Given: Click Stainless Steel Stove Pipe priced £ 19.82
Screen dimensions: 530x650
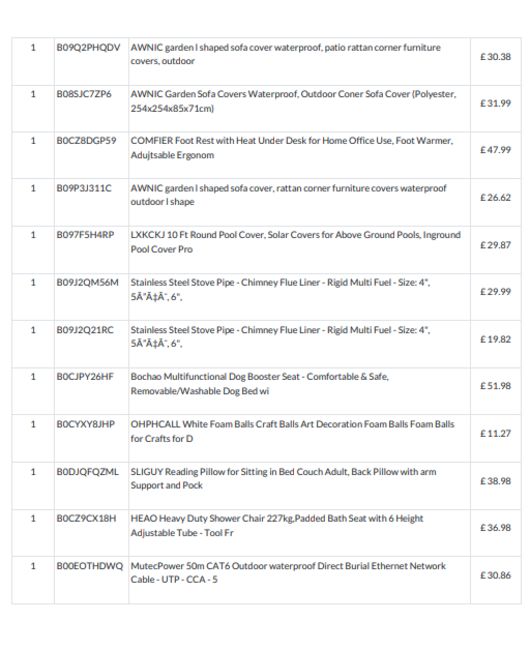Looking at the screenshot, I should coord(280,337).
